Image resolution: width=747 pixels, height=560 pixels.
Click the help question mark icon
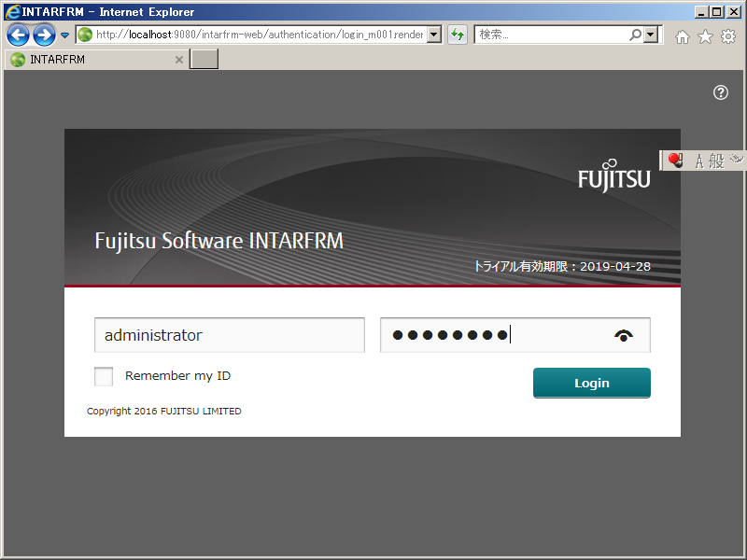[x=720, y=92]
